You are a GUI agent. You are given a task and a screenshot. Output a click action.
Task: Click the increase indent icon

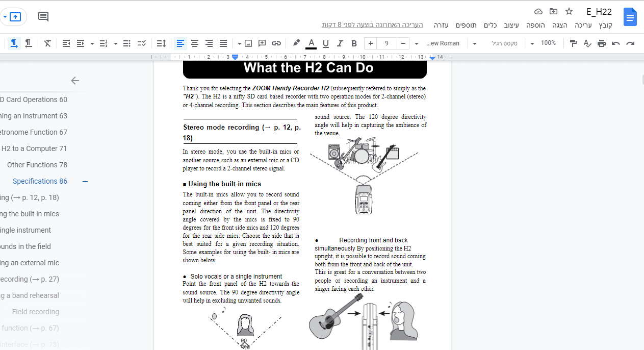click(x=80, y=43)
